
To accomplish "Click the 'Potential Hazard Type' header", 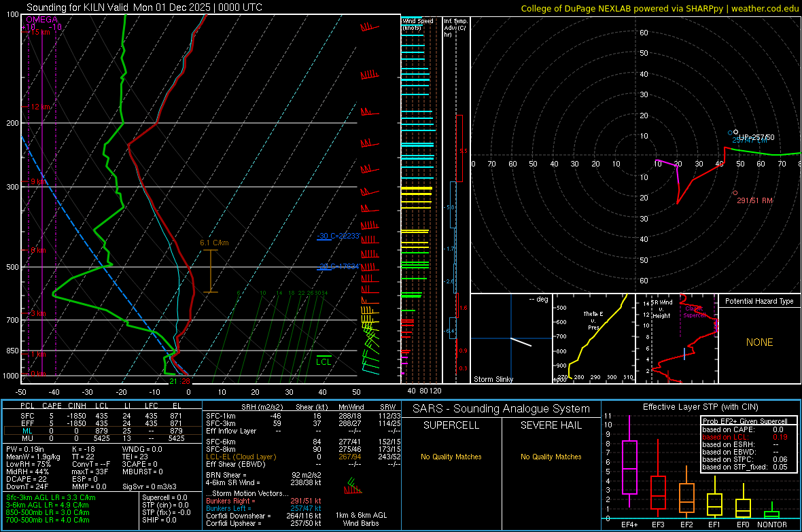I will click(x=759, y=301).
